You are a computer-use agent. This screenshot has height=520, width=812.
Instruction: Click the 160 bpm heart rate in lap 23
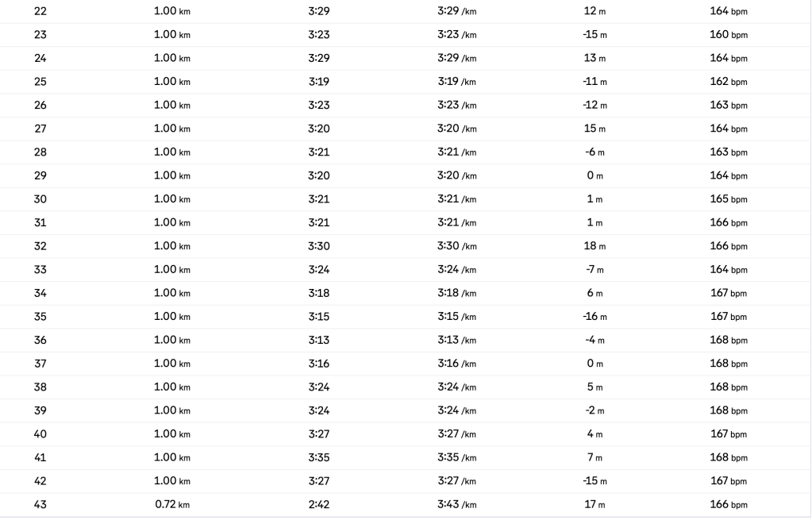tap(728, 35)
